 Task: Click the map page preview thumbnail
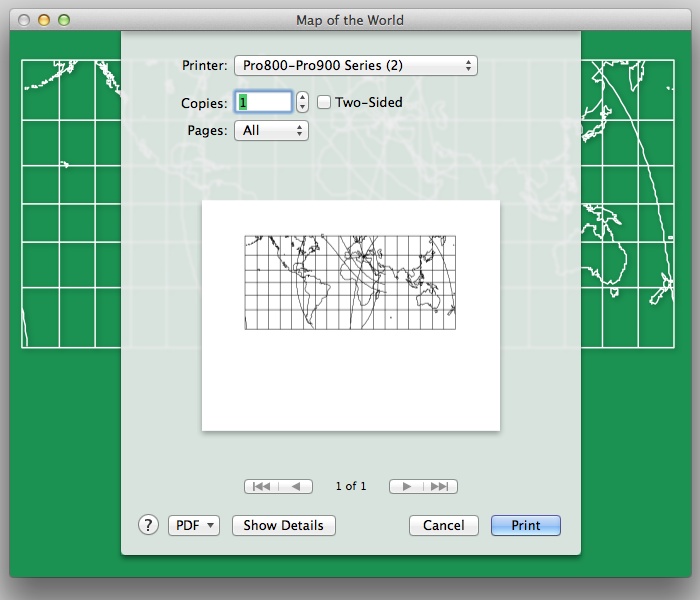pos(350,315)
